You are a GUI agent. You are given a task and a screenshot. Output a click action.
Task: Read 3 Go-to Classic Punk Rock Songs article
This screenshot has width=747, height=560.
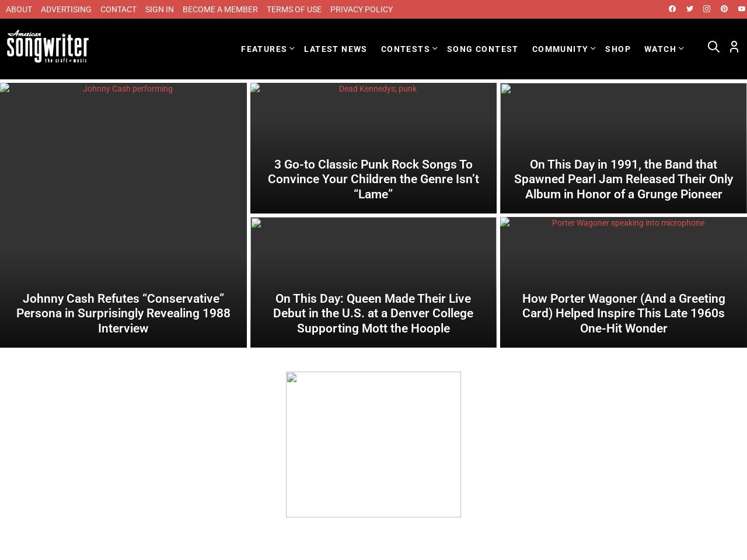point(373,179)
